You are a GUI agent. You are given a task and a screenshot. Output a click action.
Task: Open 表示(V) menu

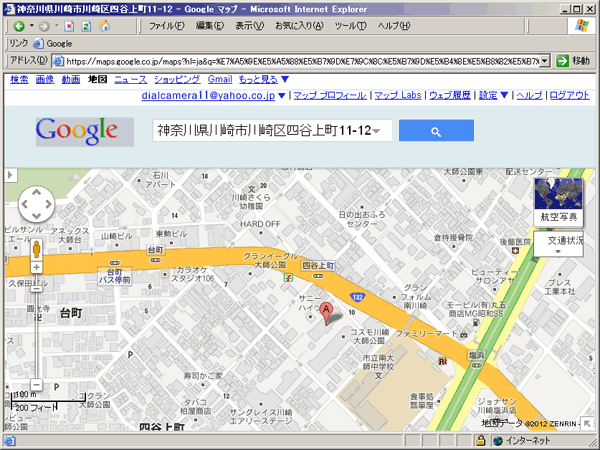pos(249,26)
